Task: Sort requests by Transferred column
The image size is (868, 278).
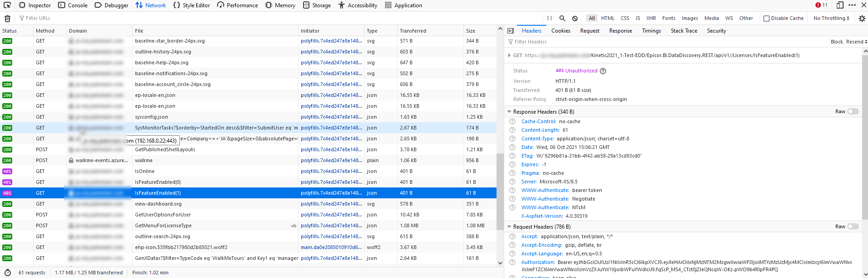Action: (430, 31)
